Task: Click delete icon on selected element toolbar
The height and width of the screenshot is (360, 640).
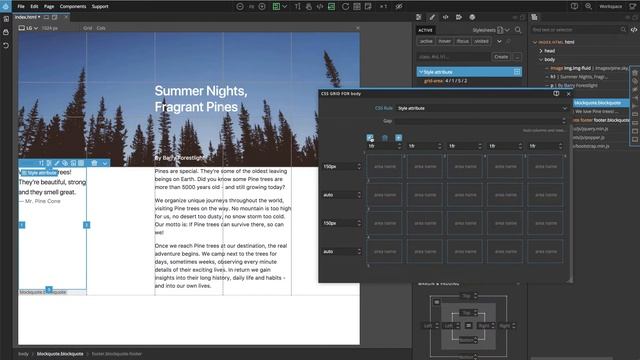Action: [x=94, y=163]
